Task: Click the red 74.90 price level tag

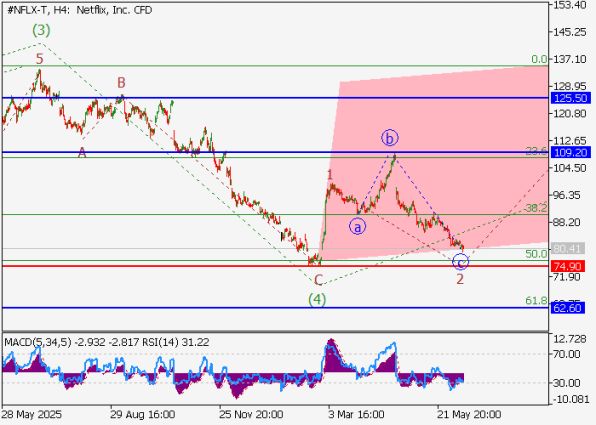Action: (568, 266)
